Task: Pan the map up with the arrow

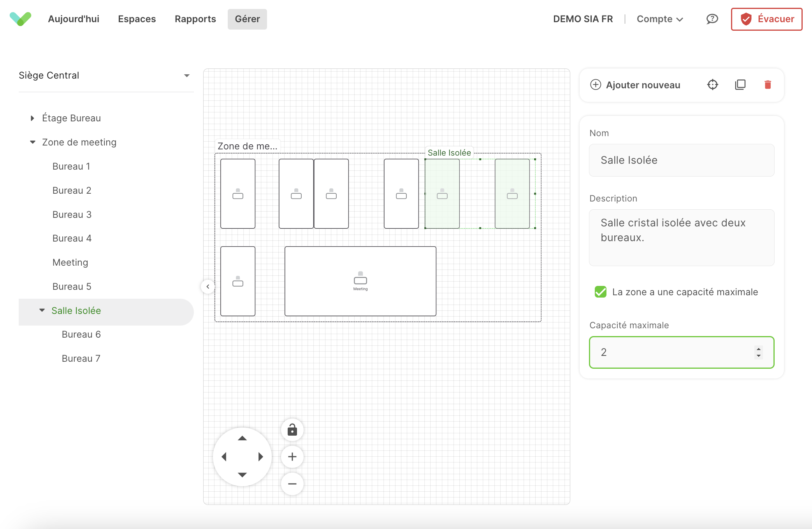Action: (x=242, y=438)
